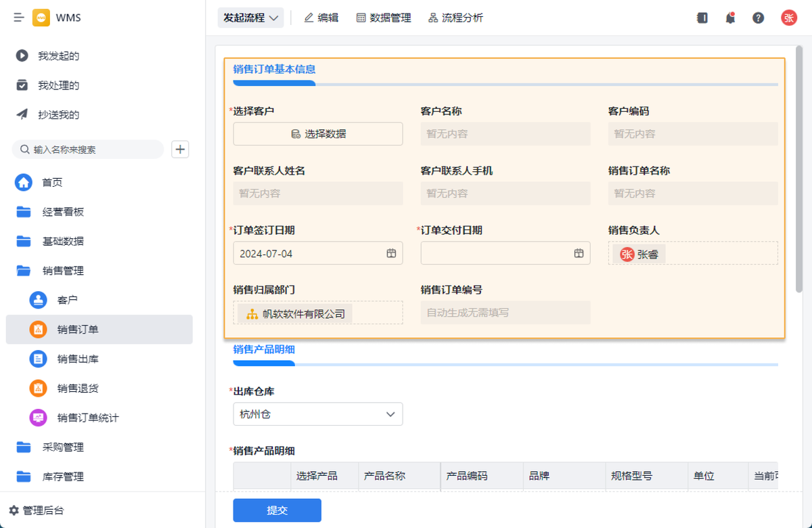Expand the 采购管理 folder

[62, 447]
